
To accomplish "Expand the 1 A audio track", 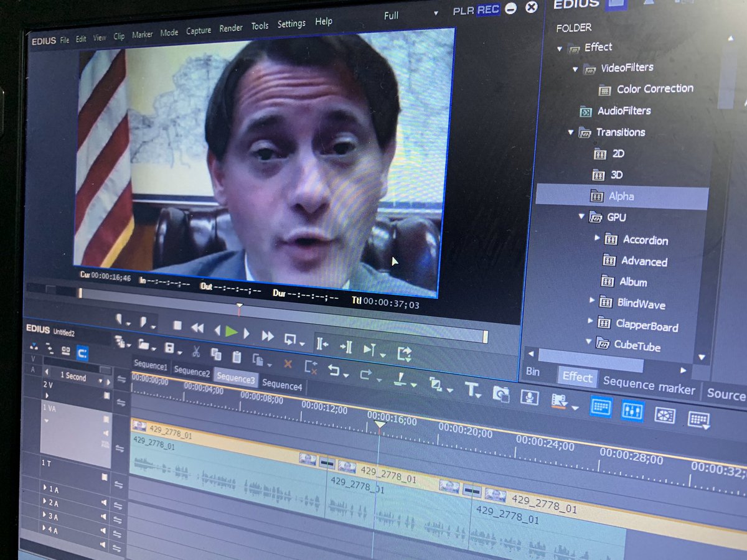I will 45,488.
